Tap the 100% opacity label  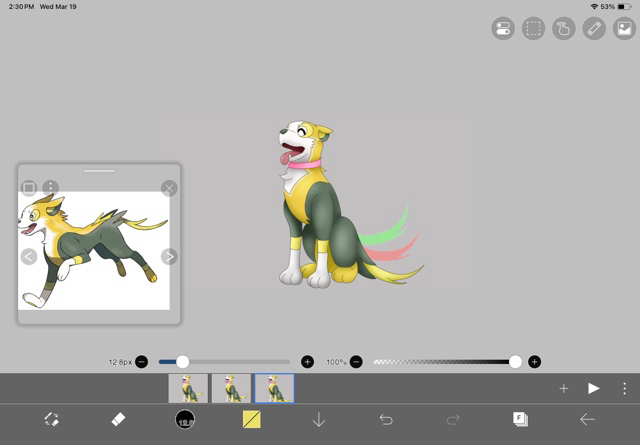click(x=336, y=362)
